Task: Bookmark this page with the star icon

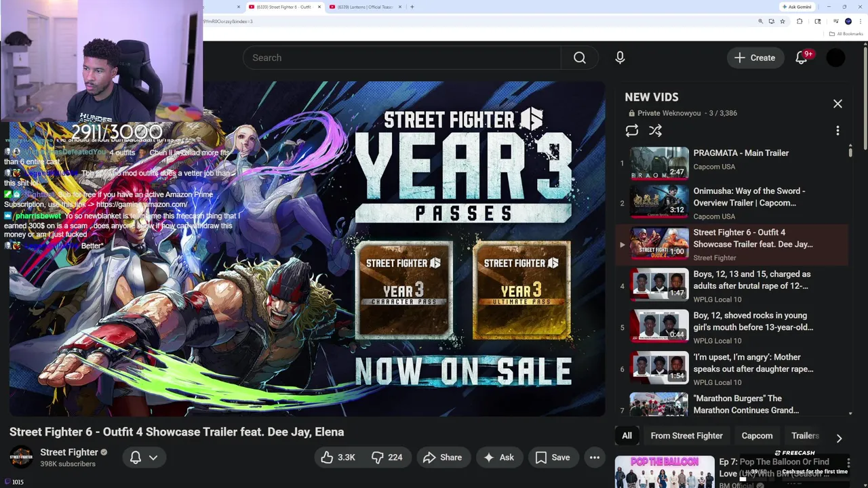Action: point(783,21)
